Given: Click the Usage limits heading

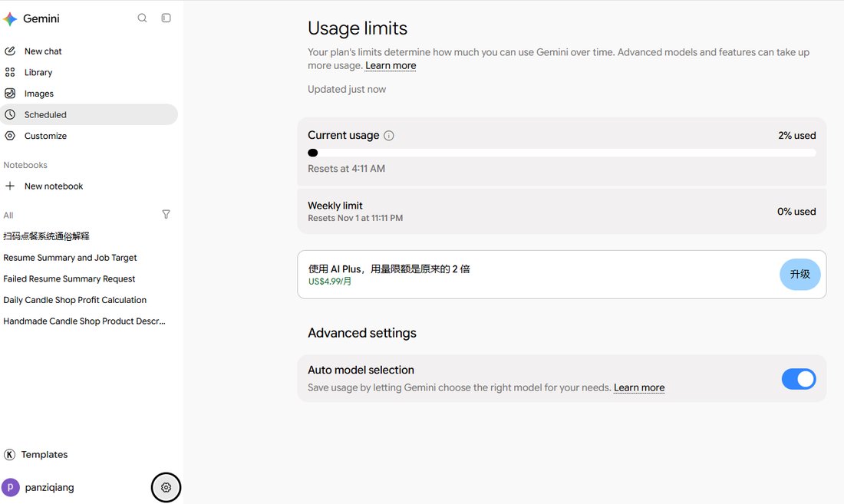Looking at the screenshot, I should (358, 28).
